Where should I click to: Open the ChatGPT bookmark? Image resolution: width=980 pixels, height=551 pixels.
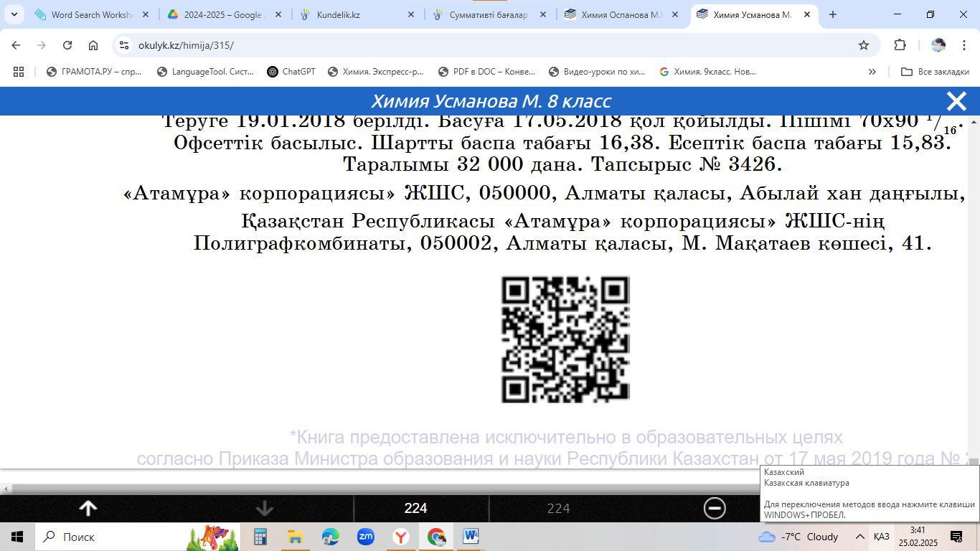(x=291, y=72)
